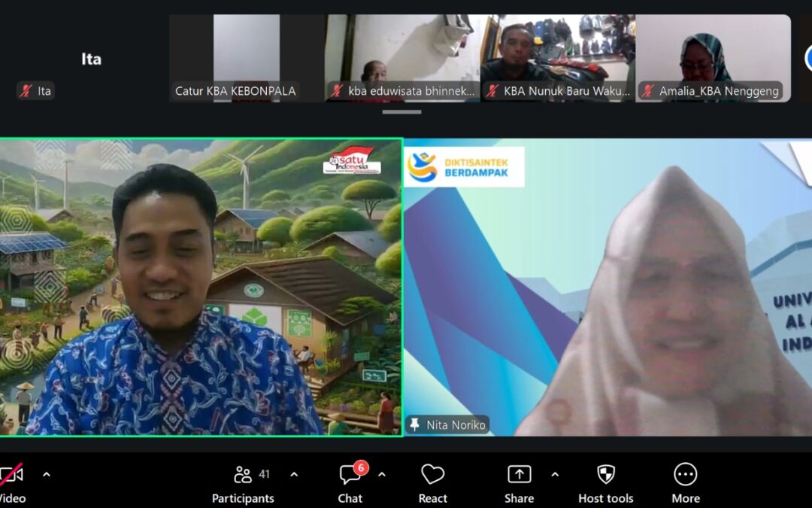This screenshot has width=812, height=508.
Task: Open the React heart menu
Action: (x=432, y=482)
